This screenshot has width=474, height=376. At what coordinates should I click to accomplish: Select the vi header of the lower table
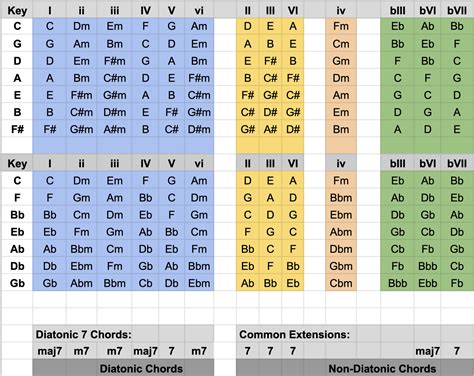pyautogui.click(x=199, y=164)
